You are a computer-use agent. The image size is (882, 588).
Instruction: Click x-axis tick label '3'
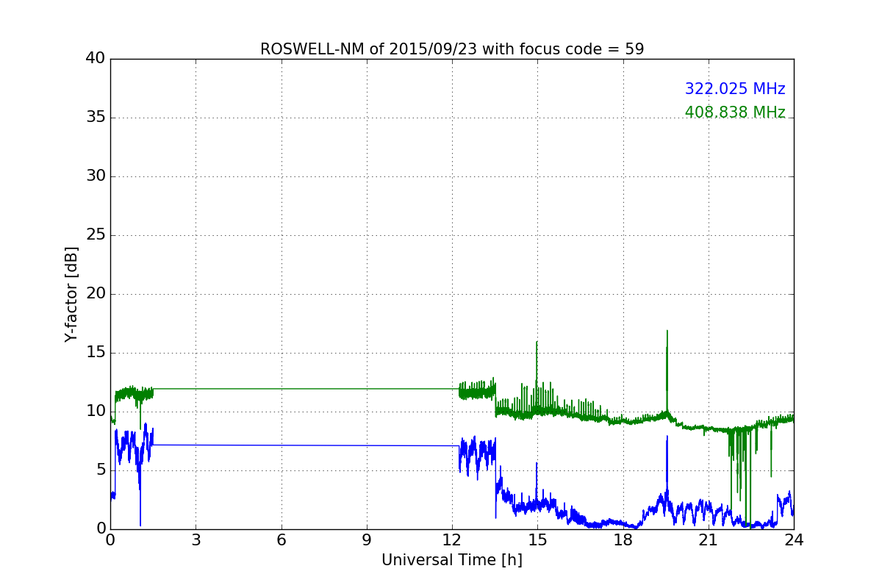pos(196,540)
